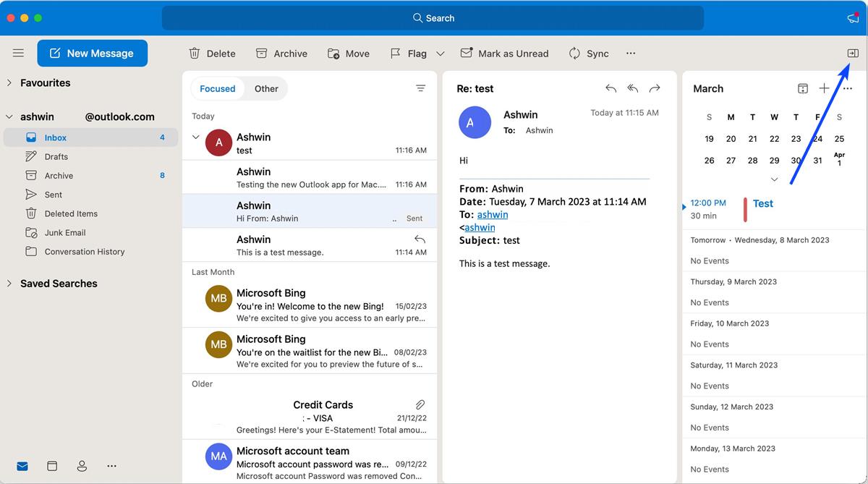This screenshot has width=868, height=484.
Task: Create a new calendar event with the plus icon
Action: pyautogui.click(x=825, y=88)
